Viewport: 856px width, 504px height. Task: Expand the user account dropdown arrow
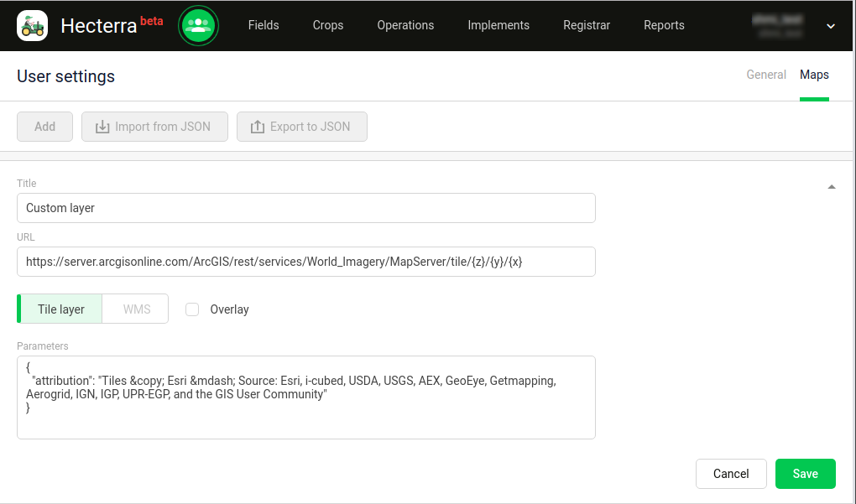click(830, 26)
